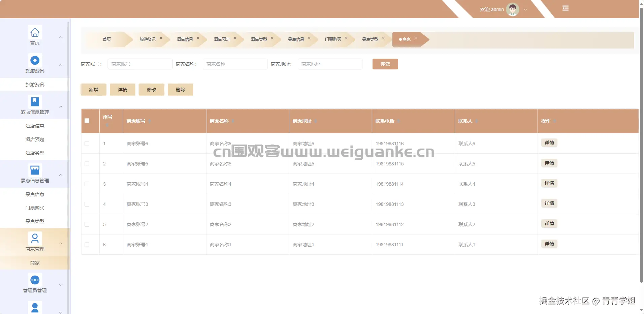The image size is (644, 314).
Task: Click the 管理员管理 icon in sidebar
Action: click(35, 280)
